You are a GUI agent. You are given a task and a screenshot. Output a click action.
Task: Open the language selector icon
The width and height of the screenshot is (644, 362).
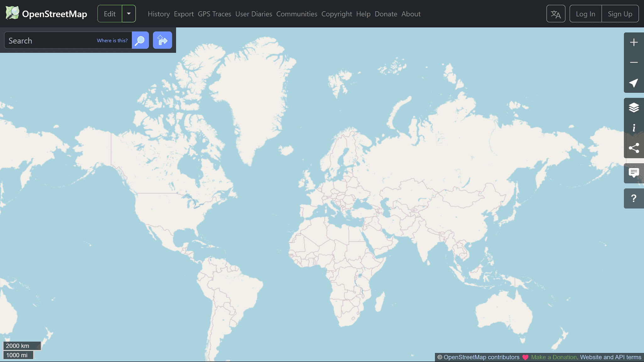tap(556, 14)
